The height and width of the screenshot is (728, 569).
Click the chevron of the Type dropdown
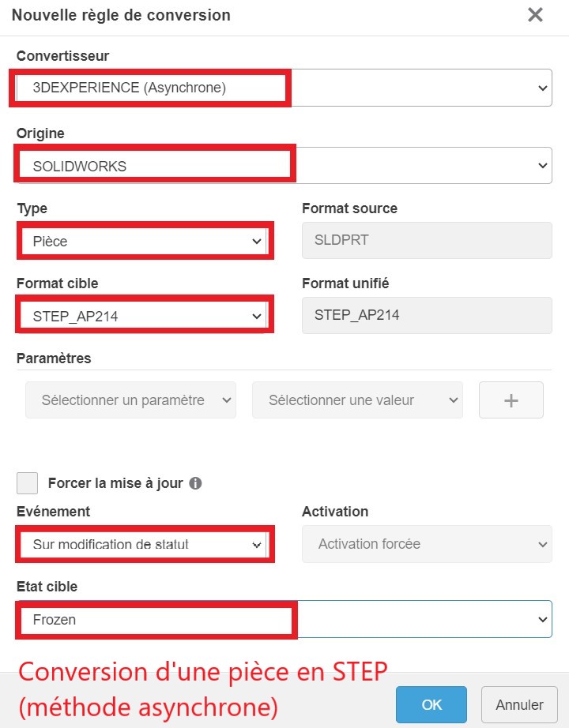pyautogui.click(x=257, y=240)
